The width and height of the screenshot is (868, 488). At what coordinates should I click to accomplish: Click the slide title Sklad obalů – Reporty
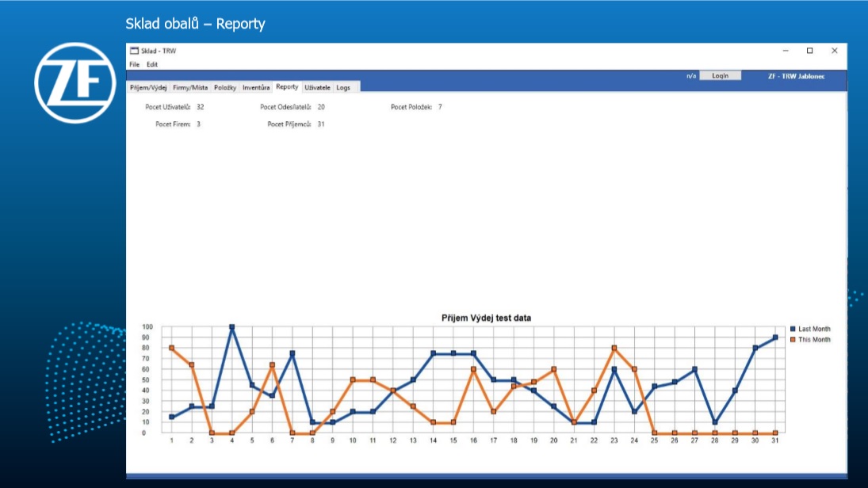click(x=196, y=24)
